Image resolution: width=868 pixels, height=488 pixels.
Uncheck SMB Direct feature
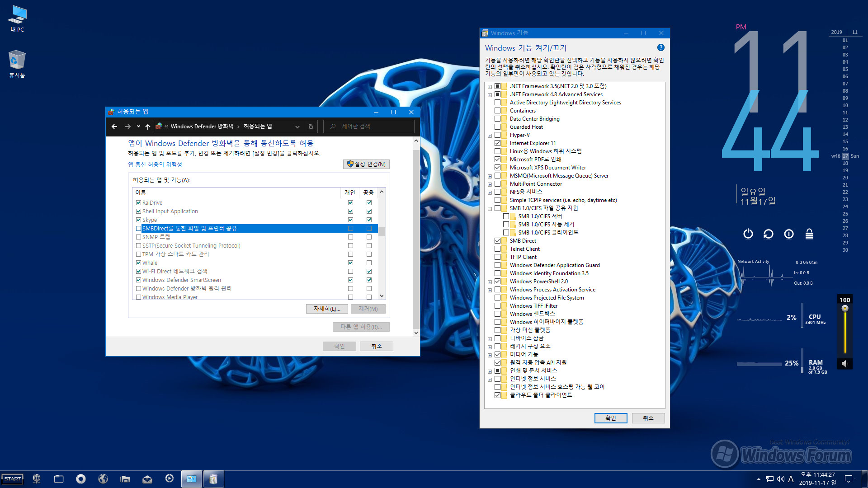pos(497,241)
